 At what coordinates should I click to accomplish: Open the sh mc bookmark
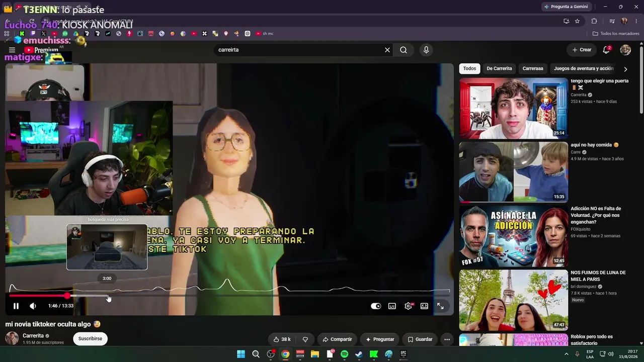pos(265,34)
